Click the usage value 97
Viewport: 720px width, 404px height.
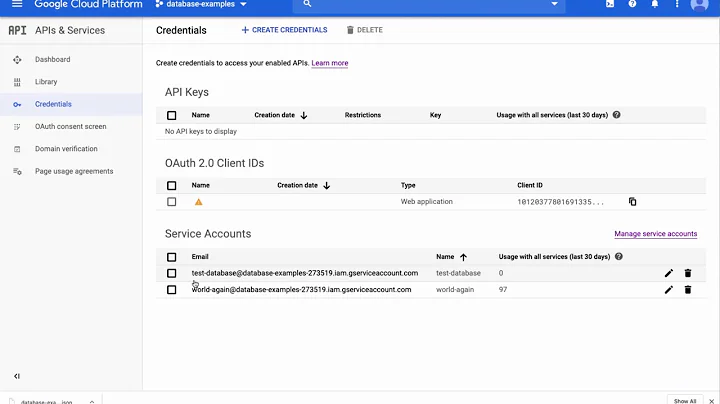pyautogui.click(x=503, y=290)
